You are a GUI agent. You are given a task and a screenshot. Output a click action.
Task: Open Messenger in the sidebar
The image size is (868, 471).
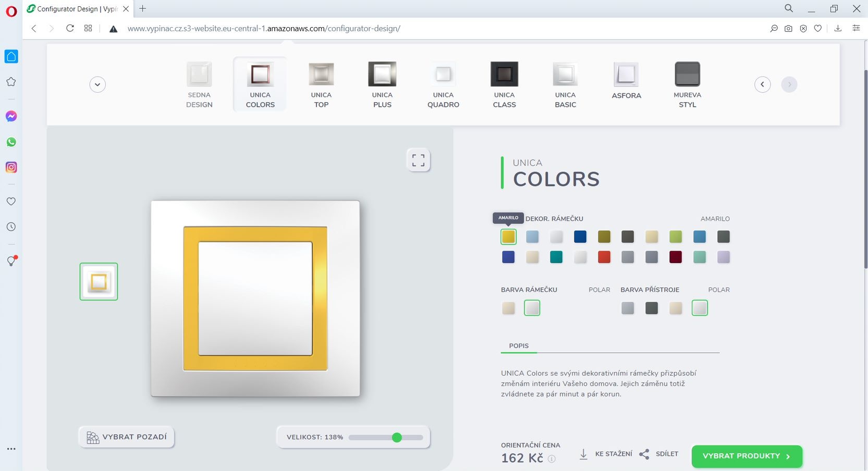coord(11,116)
